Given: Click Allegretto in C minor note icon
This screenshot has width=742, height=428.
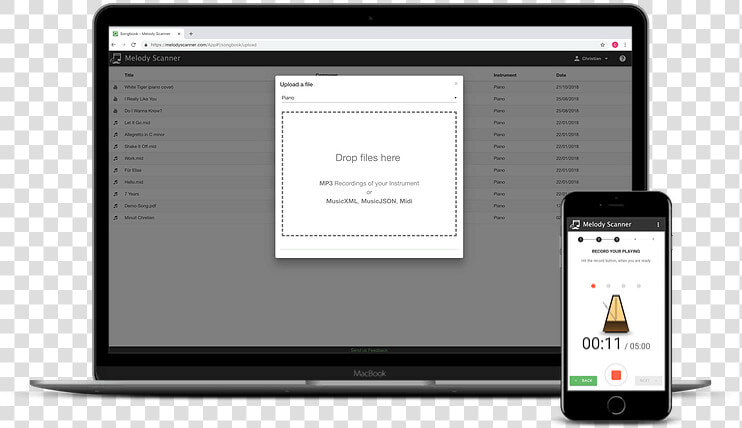Looking at the screenshot, I should pyautogui.click(x=115, y=134).
